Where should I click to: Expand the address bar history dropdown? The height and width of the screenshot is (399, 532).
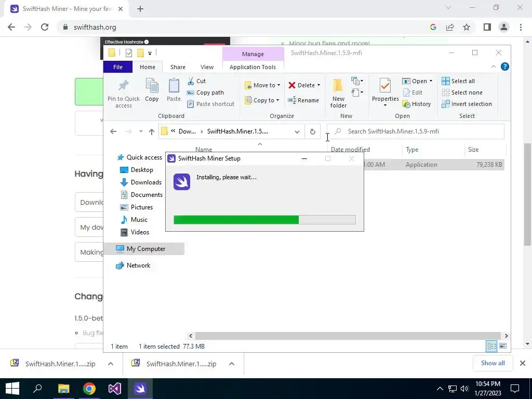coord(297,131)
